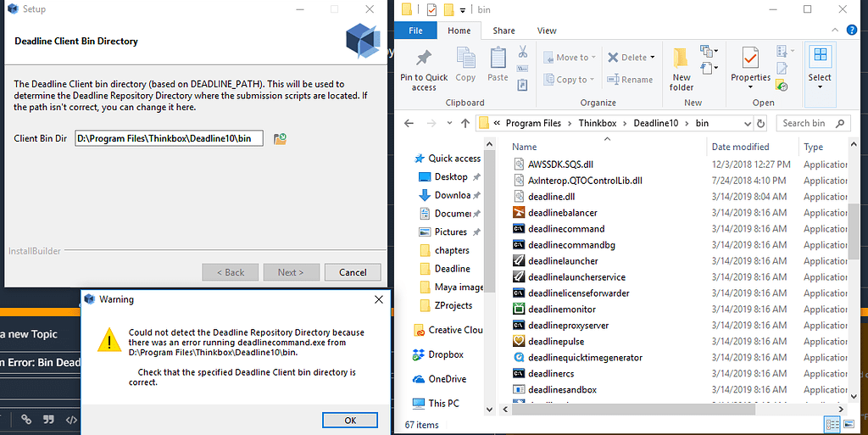This screenshot has width=868, height=435.
Task: Click the browse folder icon beside Client Bin Dir
Action: (280, 138)
